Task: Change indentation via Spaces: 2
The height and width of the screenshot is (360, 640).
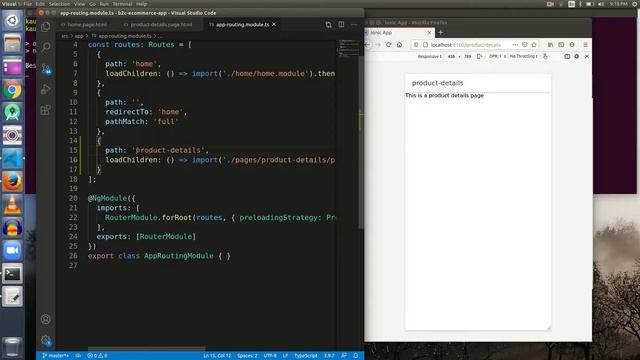Action: pyautogui.click(x=247, y=356)
